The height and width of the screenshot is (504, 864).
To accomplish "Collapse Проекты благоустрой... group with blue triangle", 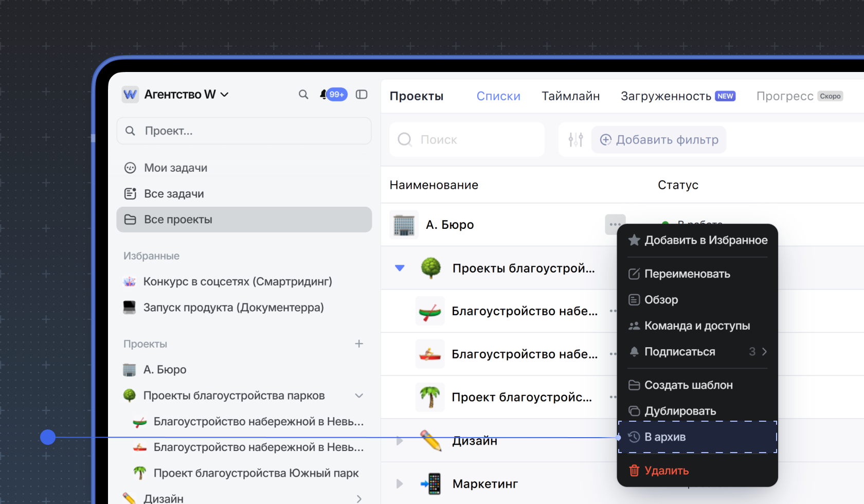I will [x=400, y=268].
